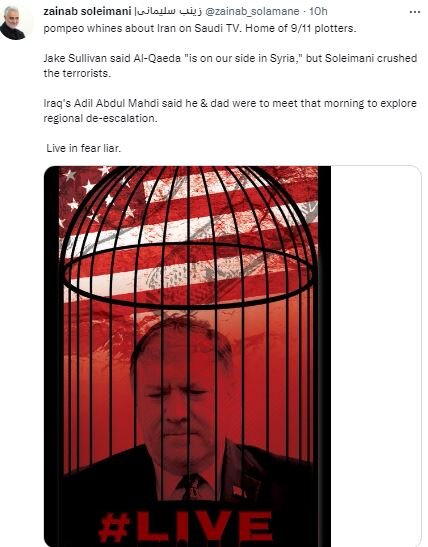Click the black border strip right of poster
Image resolution: width=428 pixels, height=547 pixels.
coord(324,356)
